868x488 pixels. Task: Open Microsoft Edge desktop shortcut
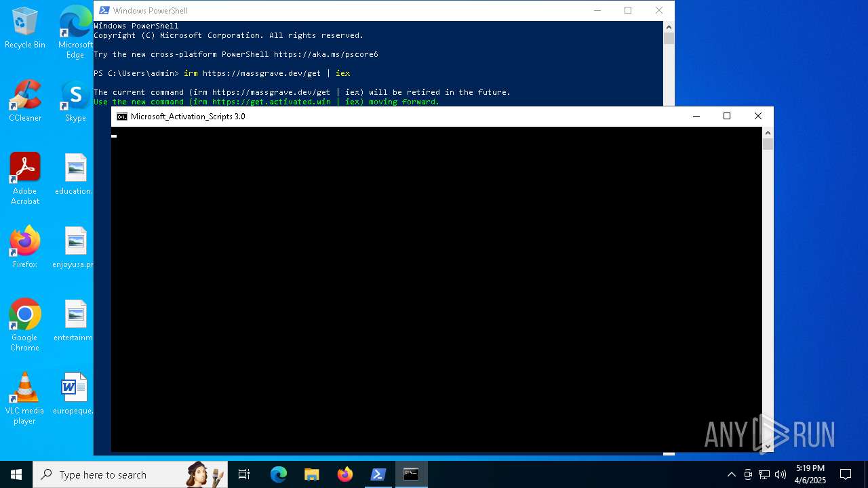[x=75, y=33]
